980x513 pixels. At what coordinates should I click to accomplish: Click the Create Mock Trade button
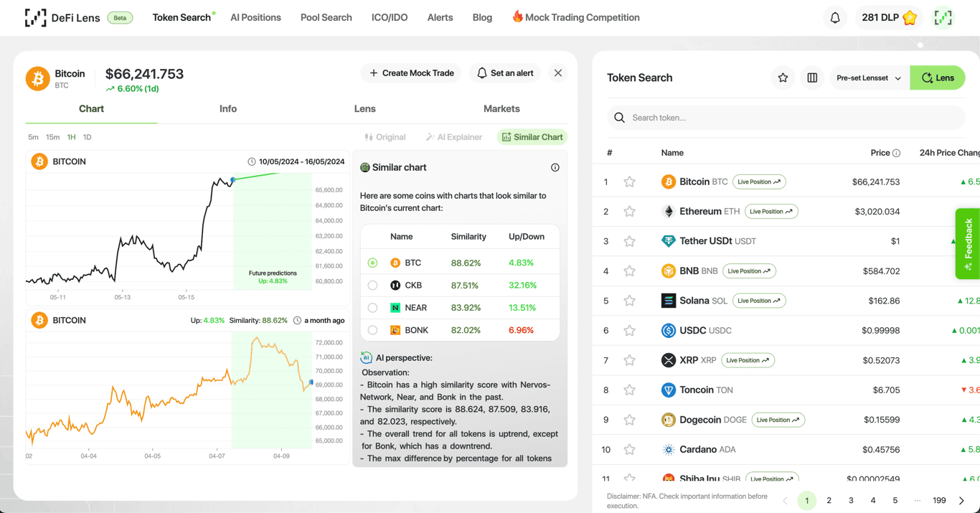410,72
